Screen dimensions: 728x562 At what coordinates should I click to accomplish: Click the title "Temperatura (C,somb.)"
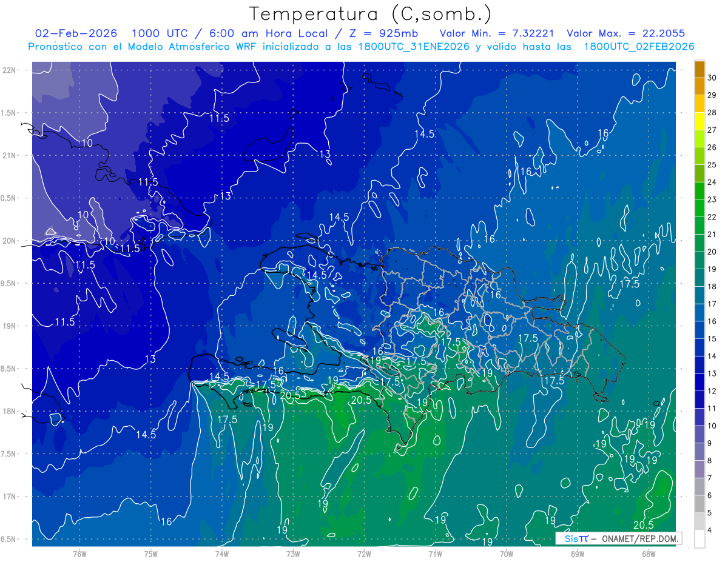pos(371,15)
